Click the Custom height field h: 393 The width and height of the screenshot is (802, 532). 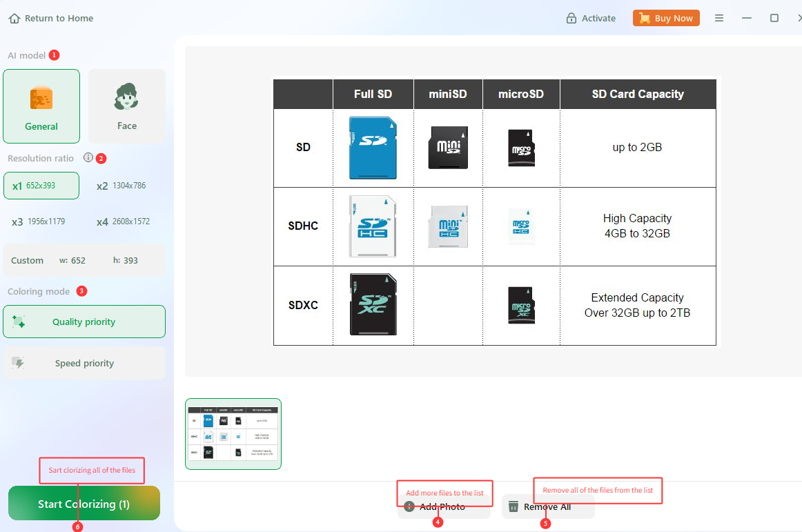(x=126, y=260)
